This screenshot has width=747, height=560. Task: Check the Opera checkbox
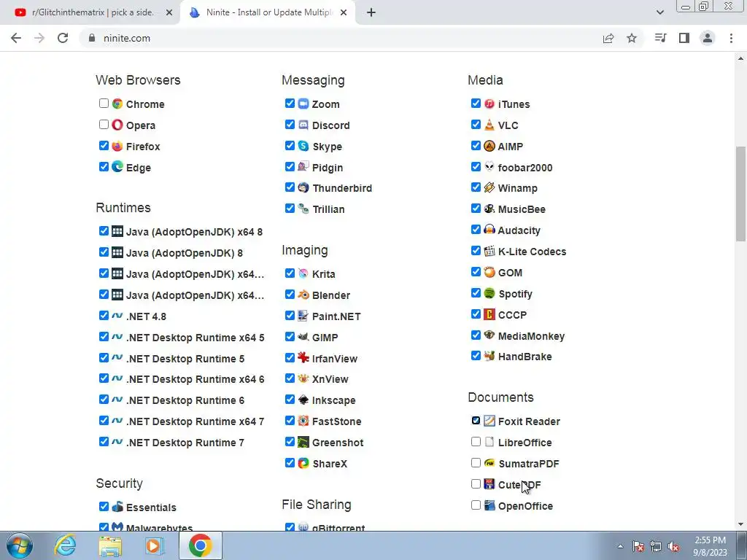[x=104, y=124]
